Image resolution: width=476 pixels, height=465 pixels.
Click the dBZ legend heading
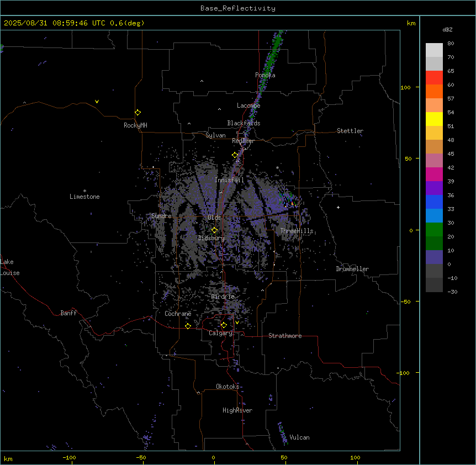click(447, 30)
